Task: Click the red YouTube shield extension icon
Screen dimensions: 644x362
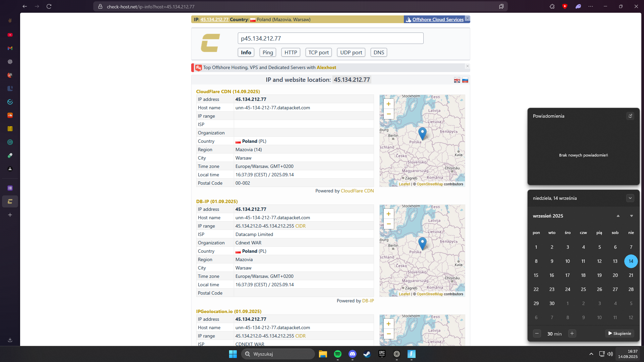Action: click(565, 6)
